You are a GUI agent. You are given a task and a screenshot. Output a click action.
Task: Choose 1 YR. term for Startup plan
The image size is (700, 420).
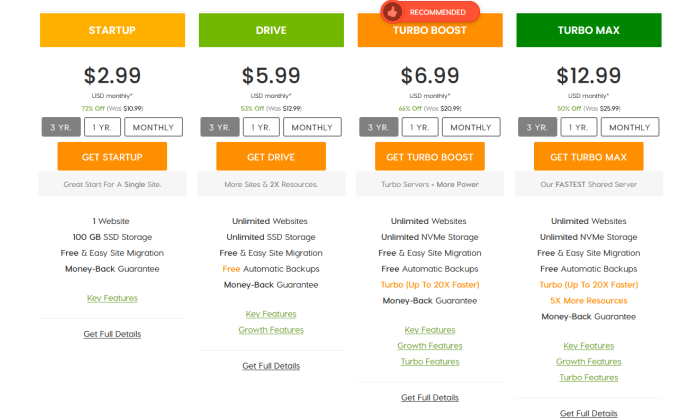pos(101,127)
